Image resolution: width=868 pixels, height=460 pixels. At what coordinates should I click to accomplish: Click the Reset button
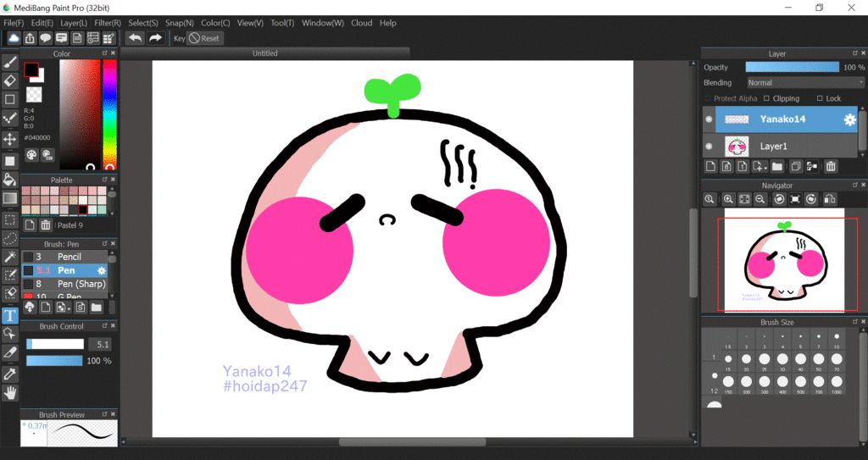(x=205, y=38)
